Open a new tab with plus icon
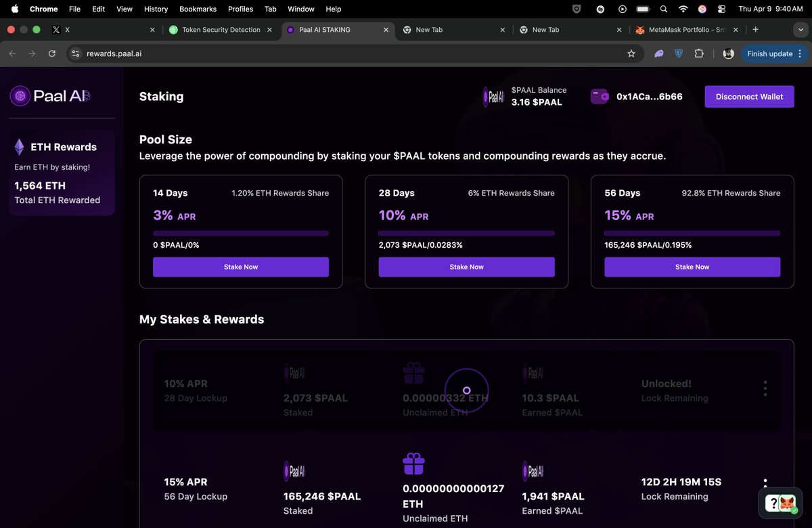 point(755,29)
